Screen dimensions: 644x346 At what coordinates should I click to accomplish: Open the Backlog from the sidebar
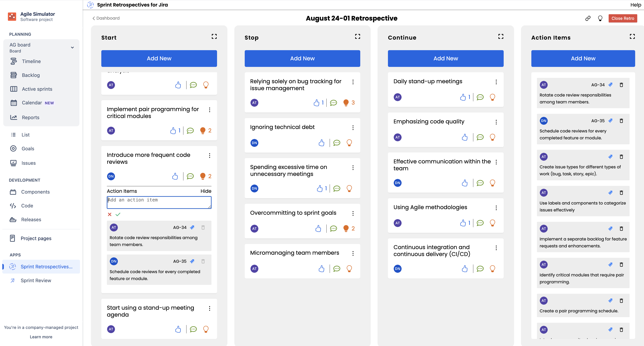(31, 75)
